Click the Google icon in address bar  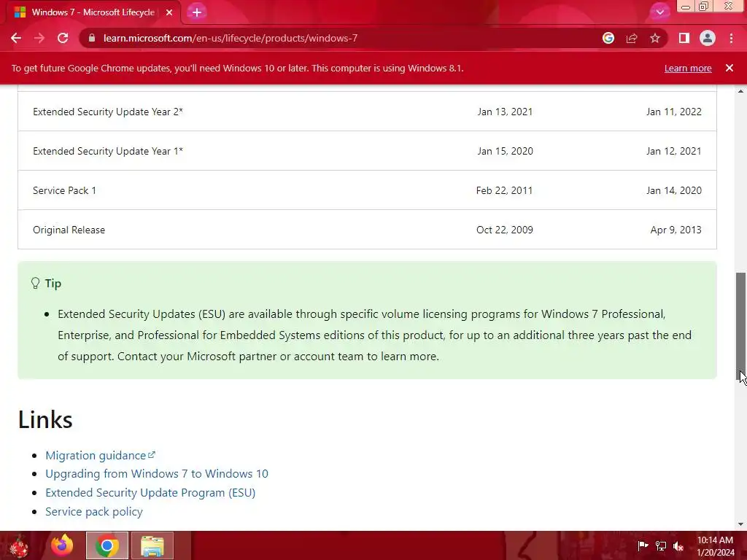608,38
